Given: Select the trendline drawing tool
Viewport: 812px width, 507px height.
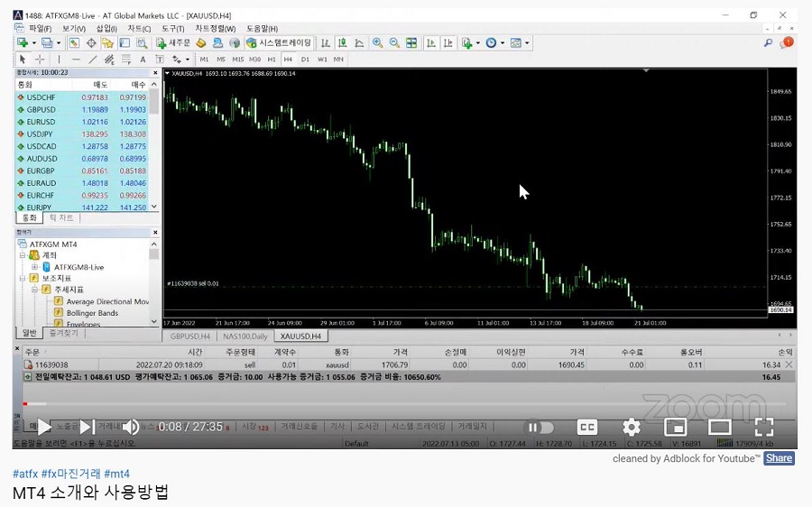Looking at the screenshot, I should [x=92, y=60].
